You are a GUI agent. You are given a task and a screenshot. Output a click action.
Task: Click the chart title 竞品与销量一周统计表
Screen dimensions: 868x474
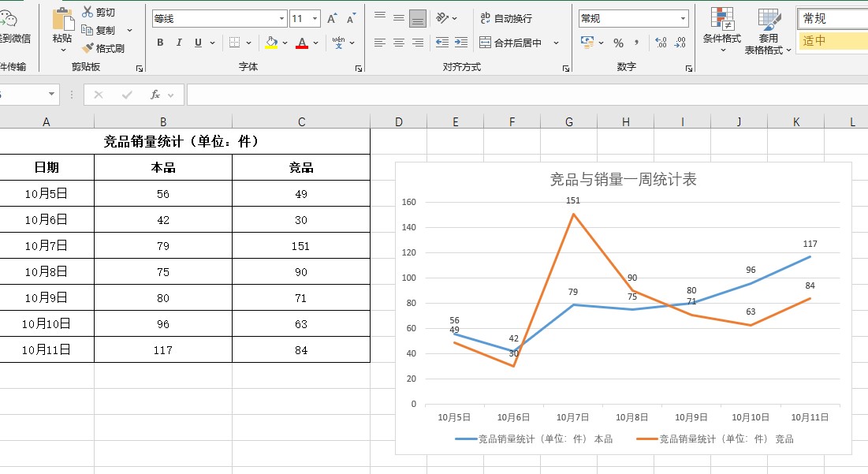[x=623, y=180]
